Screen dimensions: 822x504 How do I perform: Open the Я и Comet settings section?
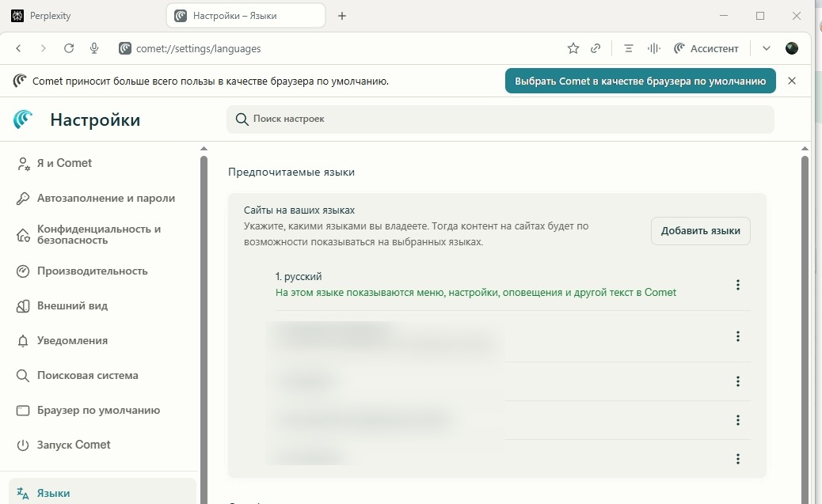coord(64,163)
